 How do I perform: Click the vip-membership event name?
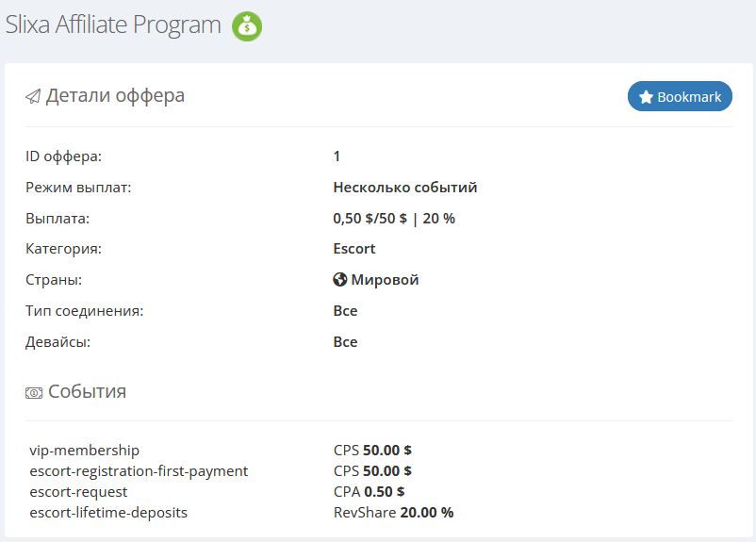[x=84, y=451]
